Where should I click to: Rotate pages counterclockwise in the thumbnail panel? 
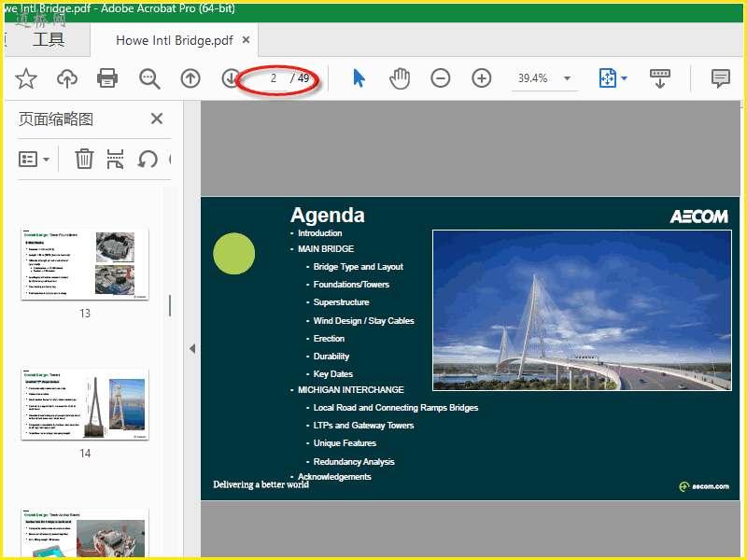148,159
